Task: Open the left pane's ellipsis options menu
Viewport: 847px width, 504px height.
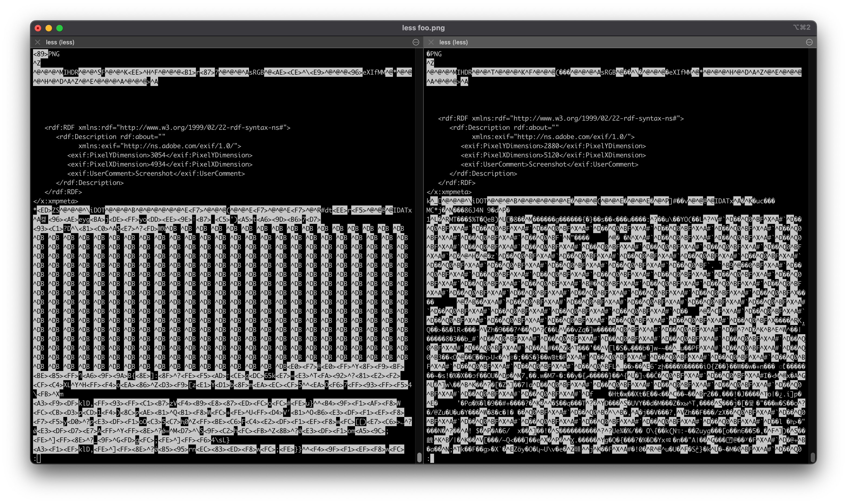Action: (x=416, y=42)
